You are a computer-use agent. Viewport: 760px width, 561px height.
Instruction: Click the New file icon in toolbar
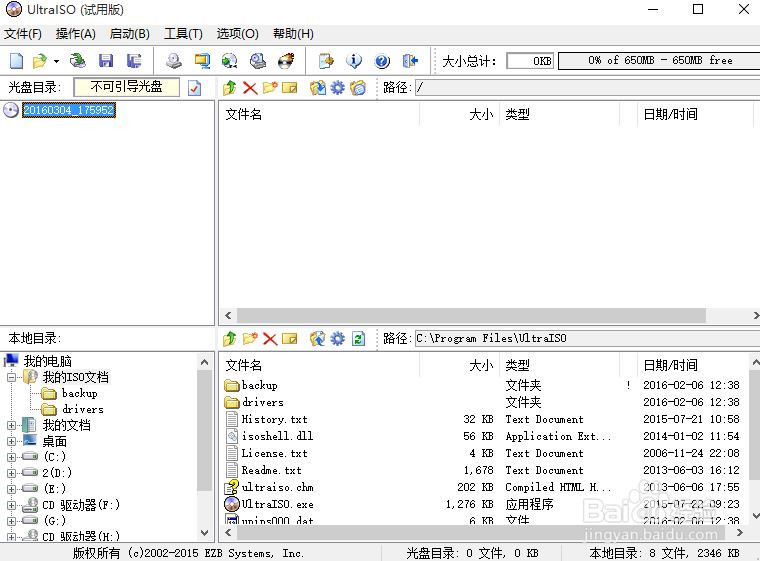[x=17, y=61]
